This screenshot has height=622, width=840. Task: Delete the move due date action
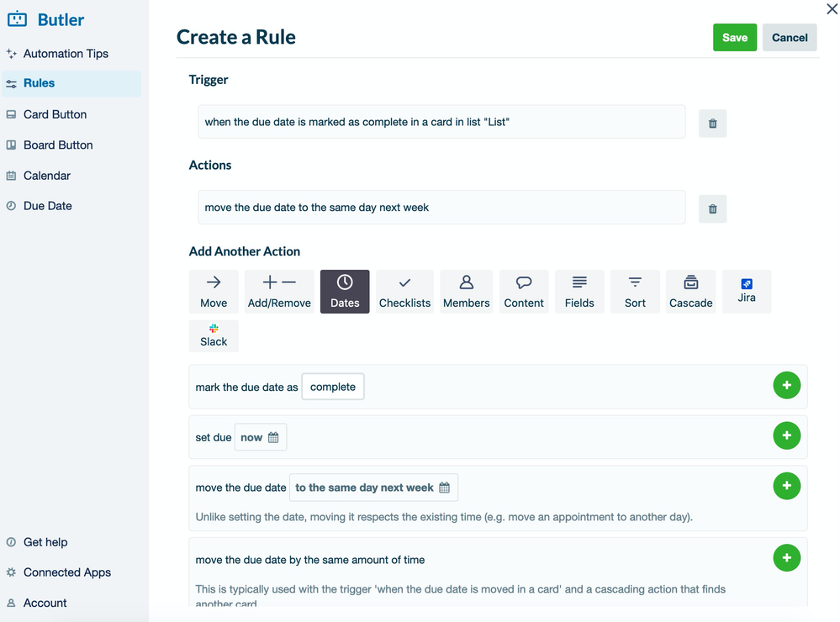(x=712, y=209)
